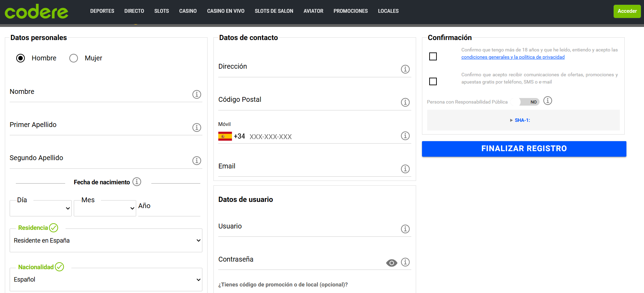Open the Nacionalidad dropdown

pyautogui.click(x=106, y=280)
